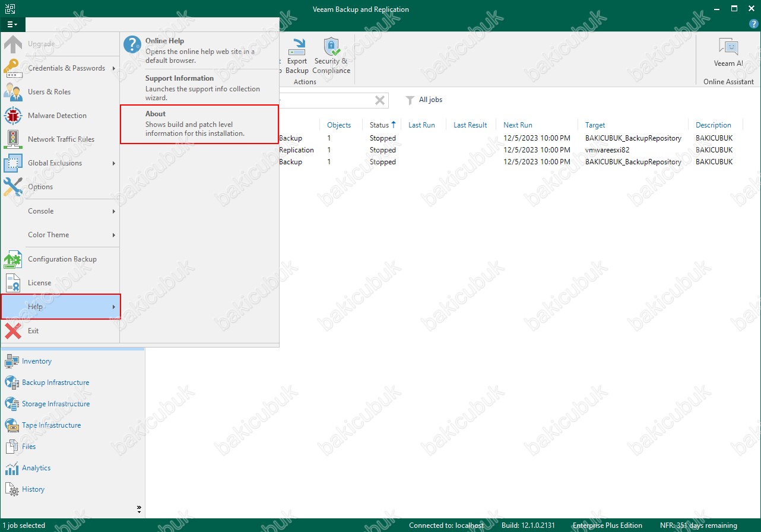Image resolution: width=761 pixels, height=532 pixels.
Task: Open the About build information entry
Action: click(199, 125)
